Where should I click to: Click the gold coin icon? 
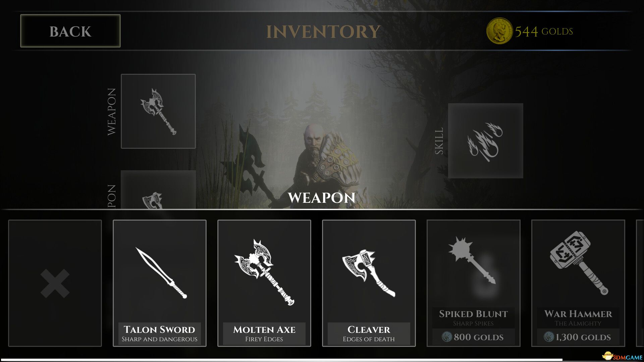coord(499,31)
